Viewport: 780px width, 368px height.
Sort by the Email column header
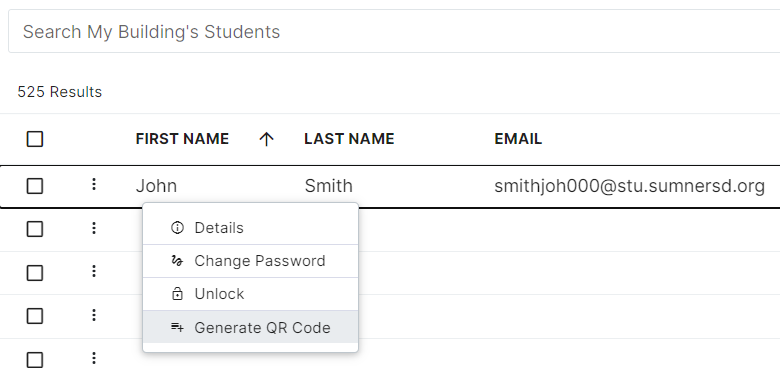518,139
